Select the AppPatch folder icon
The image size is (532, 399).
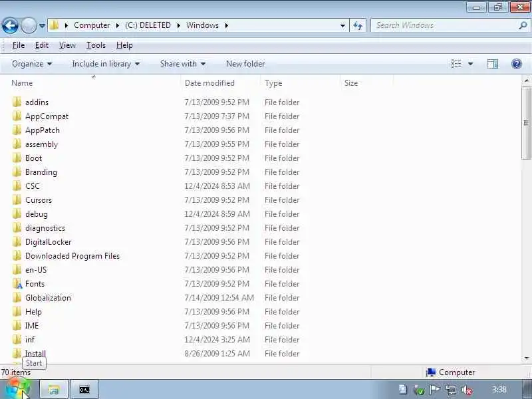pyautogui.click(x=17, y=130)
